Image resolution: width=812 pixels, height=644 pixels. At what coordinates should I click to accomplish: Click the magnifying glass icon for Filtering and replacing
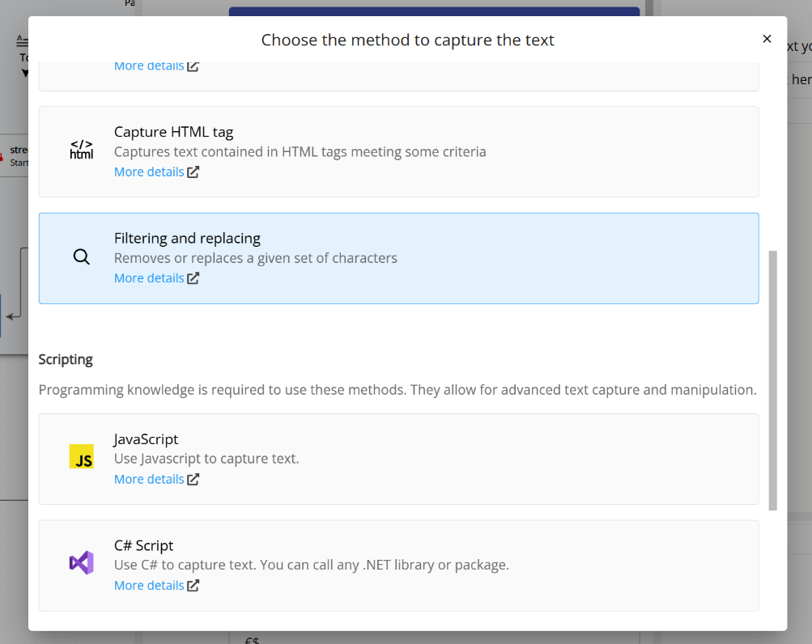[81, 256]
